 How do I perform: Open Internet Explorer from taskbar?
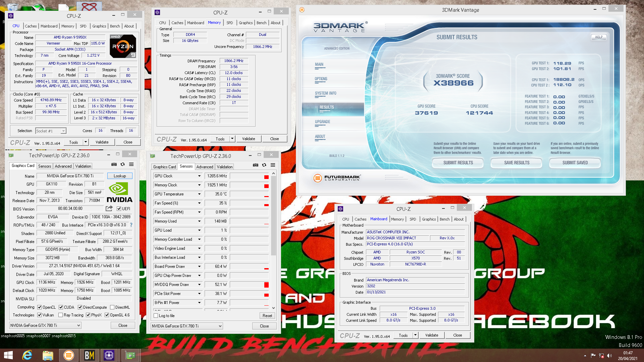pos(27,355)
